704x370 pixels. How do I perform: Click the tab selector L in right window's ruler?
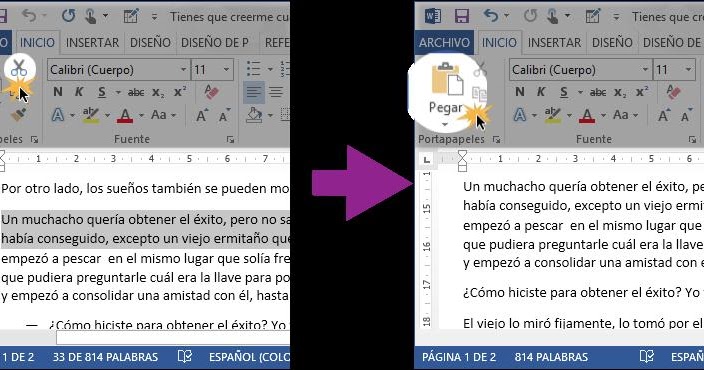(x=426, y=159)
